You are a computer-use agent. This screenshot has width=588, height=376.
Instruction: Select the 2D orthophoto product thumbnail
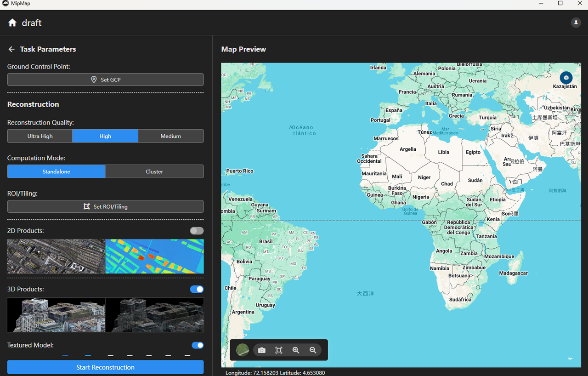point(56,256)
